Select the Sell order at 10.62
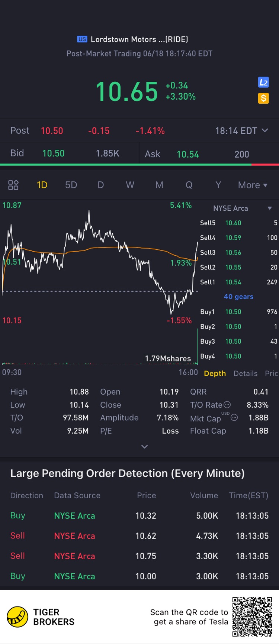Viewport: 279px width, 644px height. coord(139,536)
